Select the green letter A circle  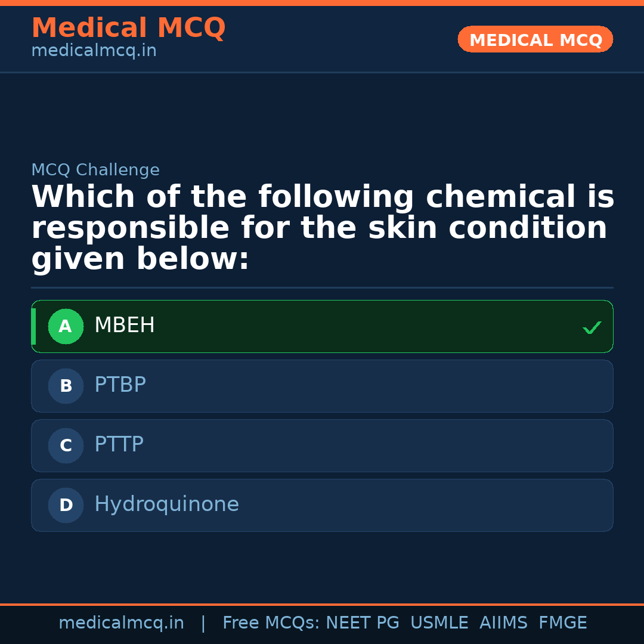coord(66,327)
